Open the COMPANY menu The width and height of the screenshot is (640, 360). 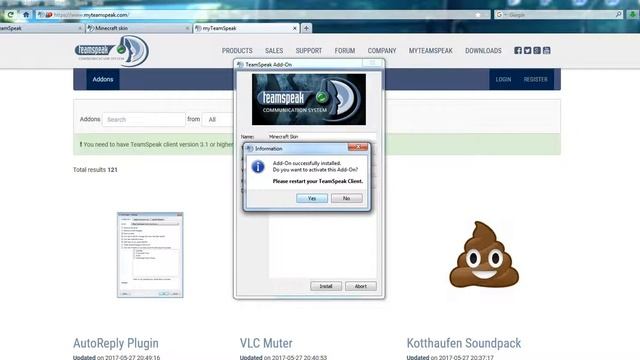382,51
